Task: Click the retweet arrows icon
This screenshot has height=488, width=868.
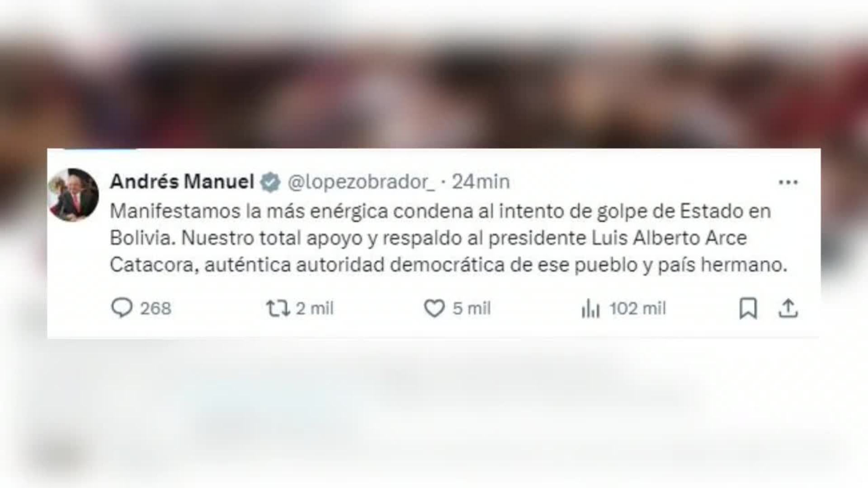Action: (277, 309)
